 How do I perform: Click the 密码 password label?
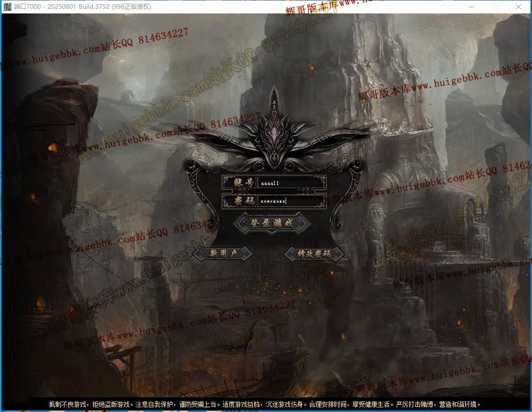tap(239, 201)
